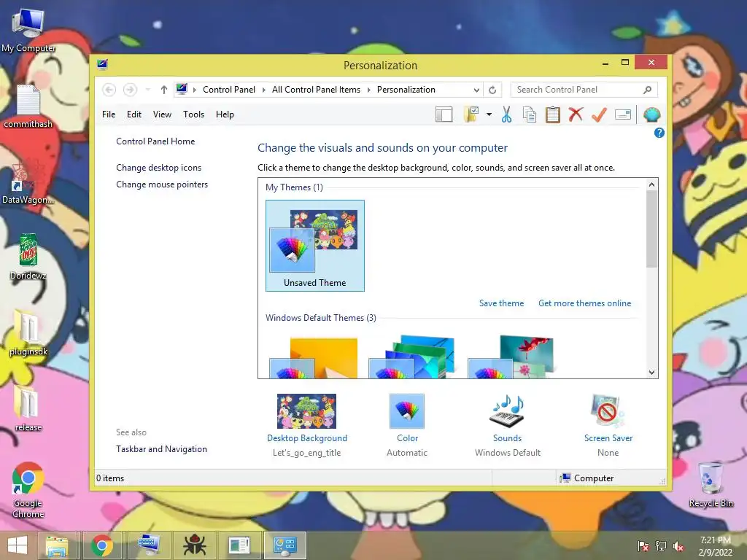Expand the chevron after Control Panel

[264, 90]
